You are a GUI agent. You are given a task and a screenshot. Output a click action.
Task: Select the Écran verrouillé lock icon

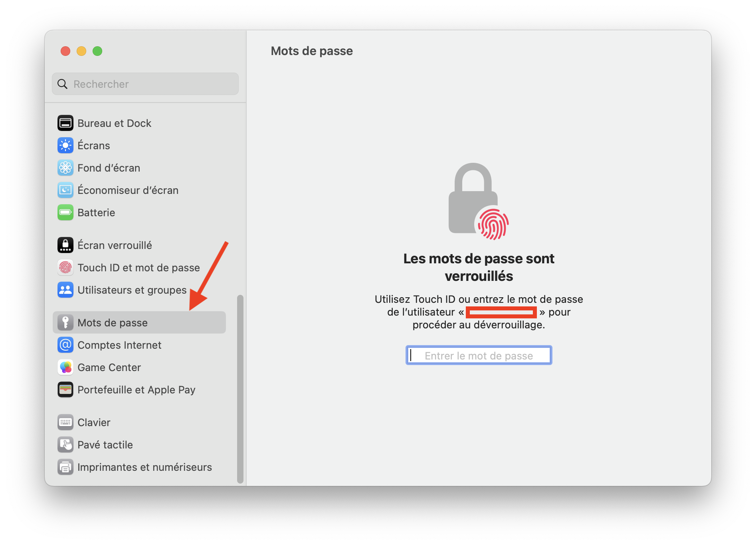(x=65, y=245)
